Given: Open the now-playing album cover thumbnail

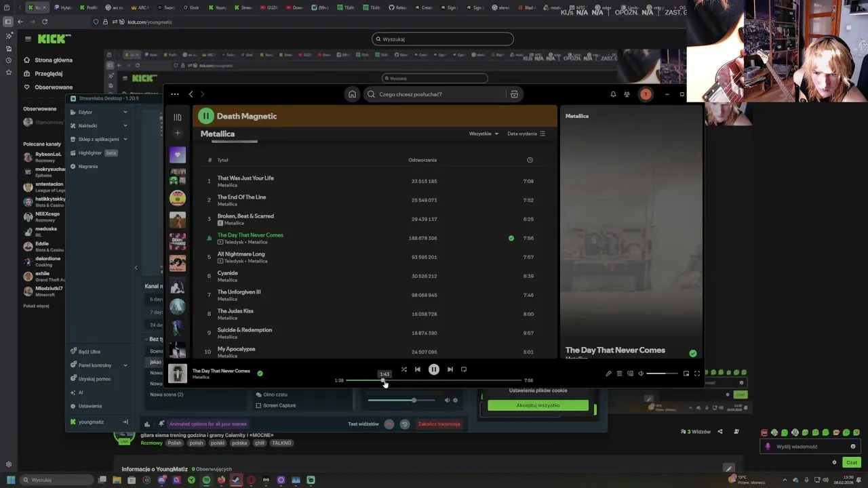Looking at the screenshot, I should 178,373.
